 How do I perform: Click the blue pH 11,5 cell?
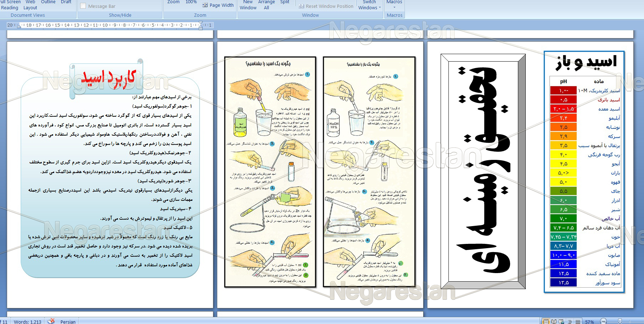[563, 264]
